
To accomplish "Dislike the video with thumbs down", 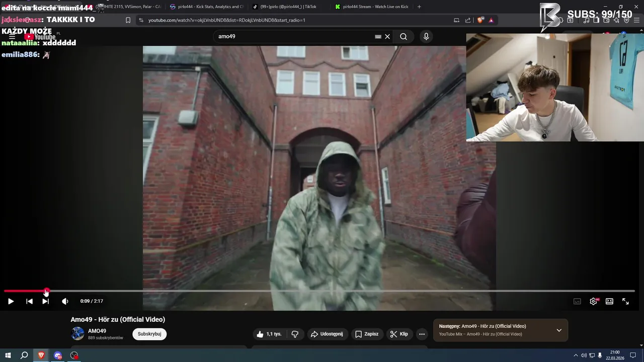I will (295, 334).
